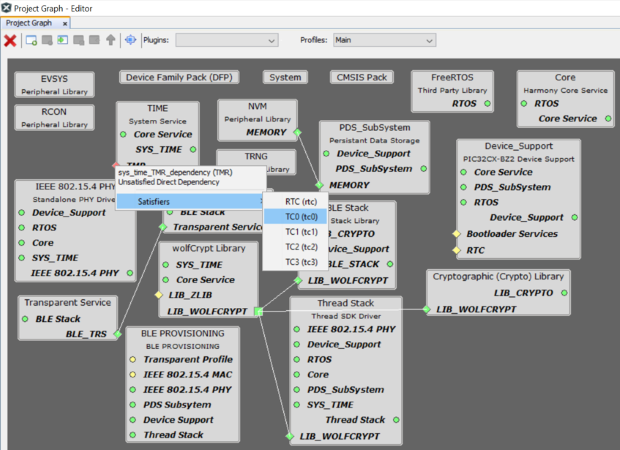Click the Transparent Profile connector on BLE PROVISIONING
Screen dimensions: 620x450
point(133,359)
